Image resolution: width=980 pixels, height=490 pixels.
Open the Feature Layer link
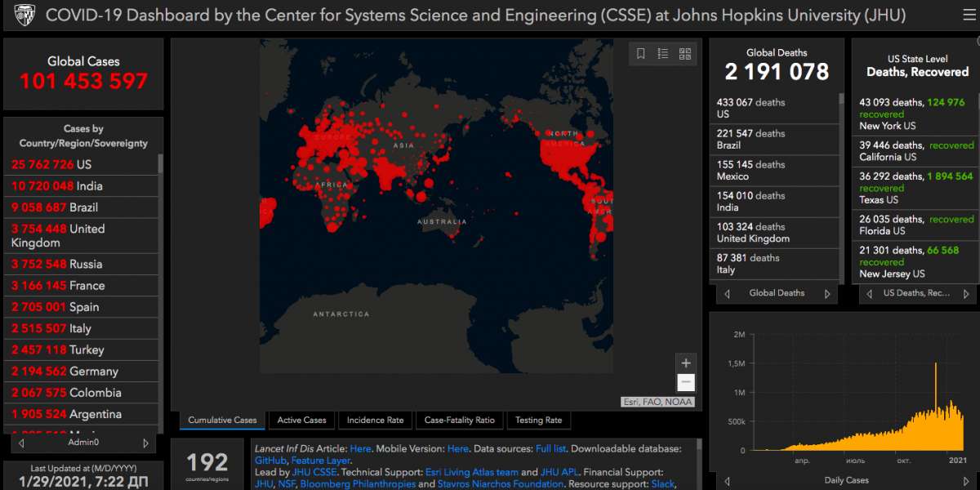point(320,461)
